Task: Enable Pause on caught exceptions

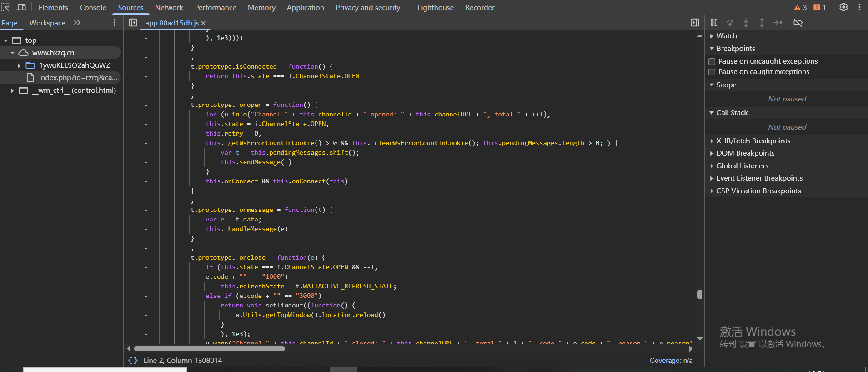Action: click(x=712, y=72)
